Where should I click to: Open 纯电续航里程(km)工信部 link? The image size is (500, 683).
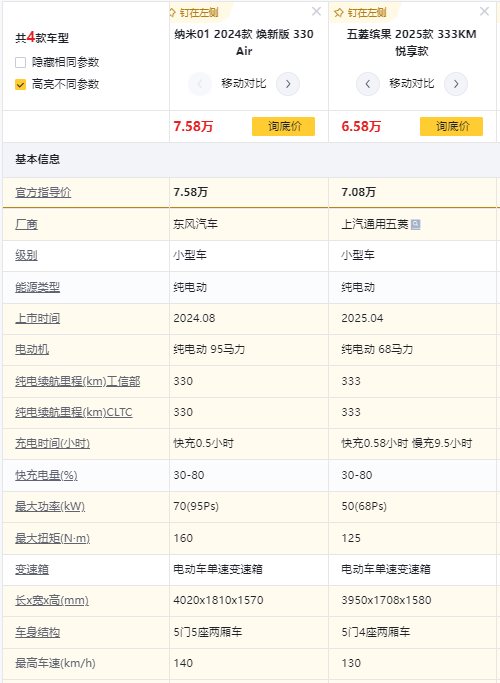tap(78, 382)
